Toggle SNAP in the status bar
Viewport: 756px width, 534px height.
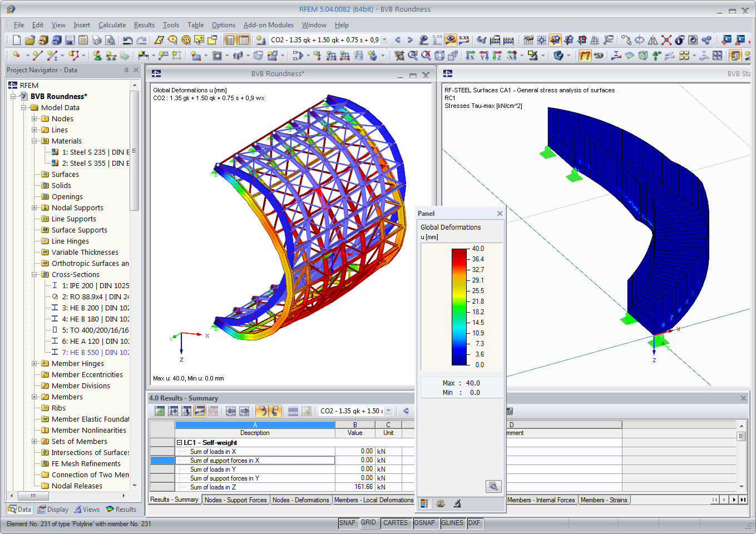pyautogui.click(x=348, y=523)
